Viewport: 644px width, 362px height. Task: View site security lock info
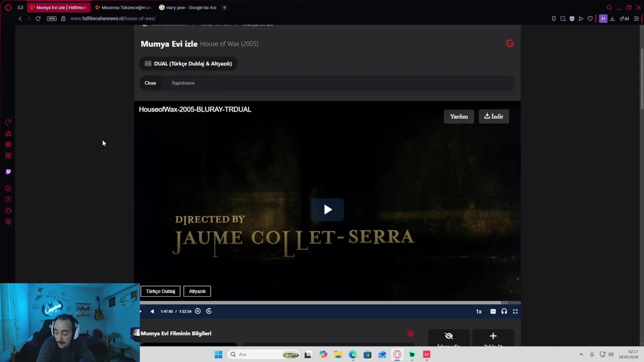pyautogui.click(x=63, y=19)
